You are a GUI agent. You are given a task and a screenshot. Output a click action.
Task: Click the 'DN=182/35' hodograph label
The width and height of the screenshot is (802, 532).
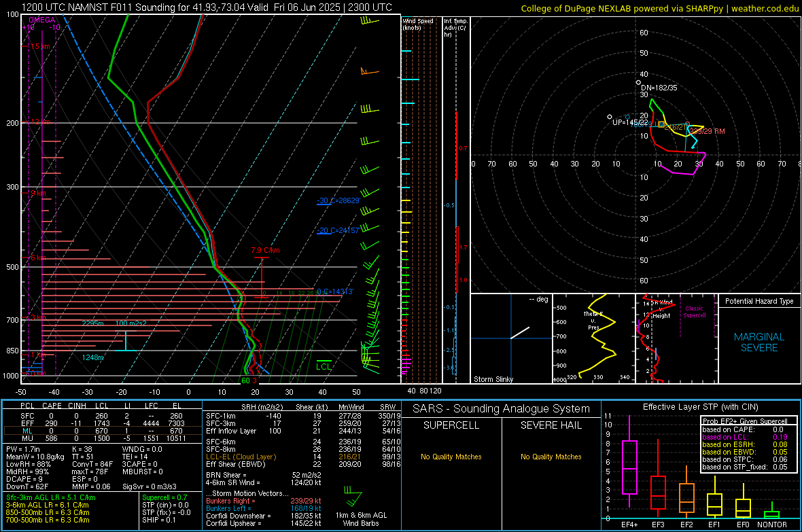coord(659,88)
